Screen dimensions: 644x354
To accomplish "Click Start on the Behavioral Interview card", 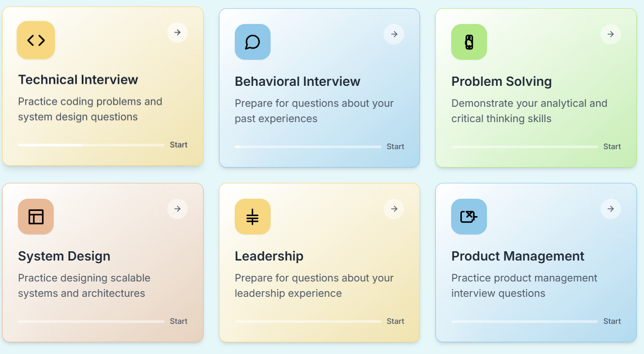I will tap(395, 146).
